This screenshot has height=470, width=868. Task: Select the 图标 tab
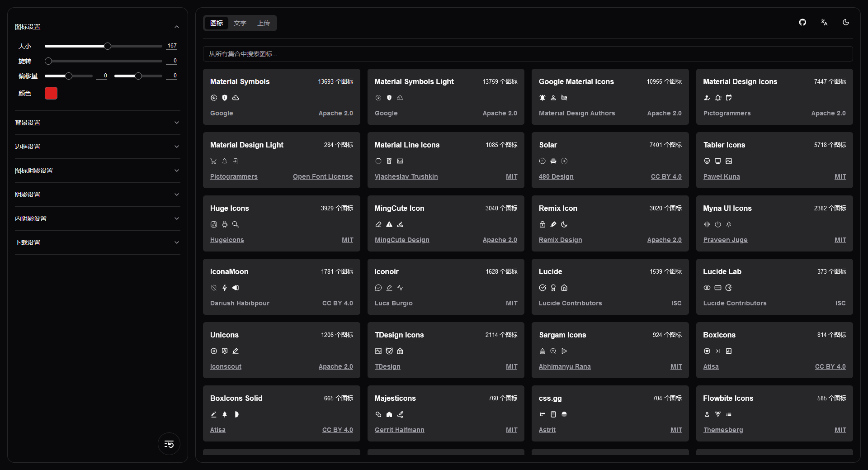[x=217, y=23]
